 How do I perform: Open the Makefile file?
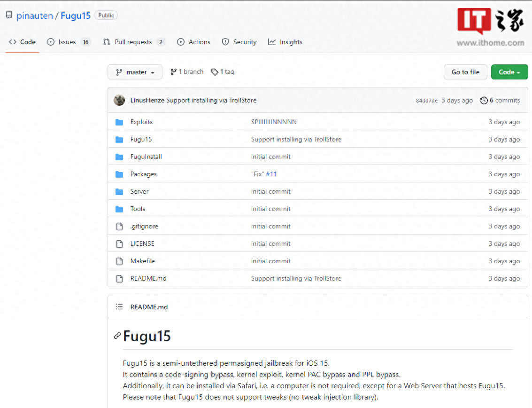(142, 261)
